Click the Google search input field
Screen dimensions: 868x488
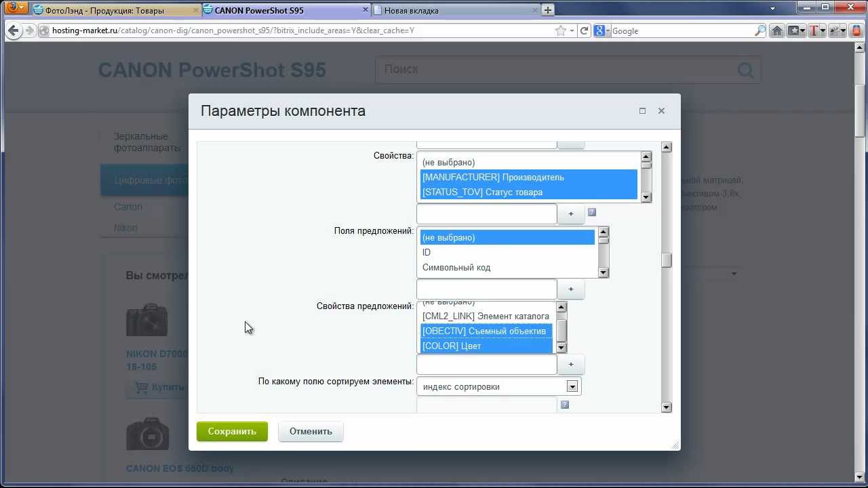click(682, 30)
